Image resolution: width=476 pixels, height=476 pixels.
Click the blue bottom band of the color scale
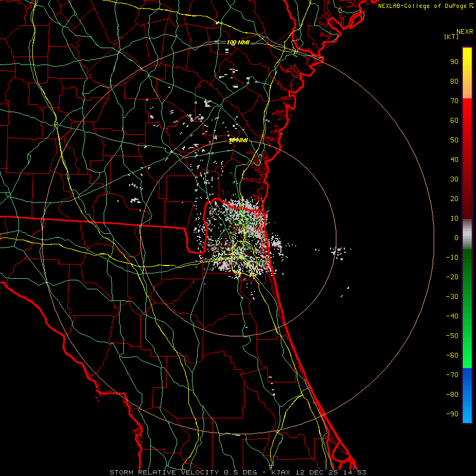pos(467,396)
